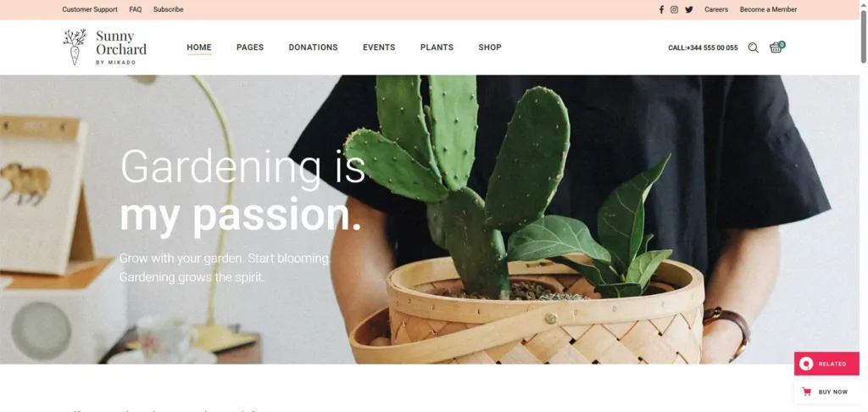Image resolution: width=868 pixels, height=412 pixels.
Task: Open the Instagram social icon
Action: click(x=674, y=9)
